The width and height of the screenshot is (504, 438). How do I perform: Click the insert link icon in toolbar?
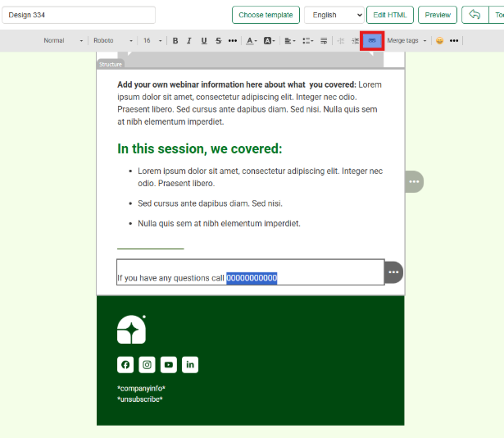(372, 40)
